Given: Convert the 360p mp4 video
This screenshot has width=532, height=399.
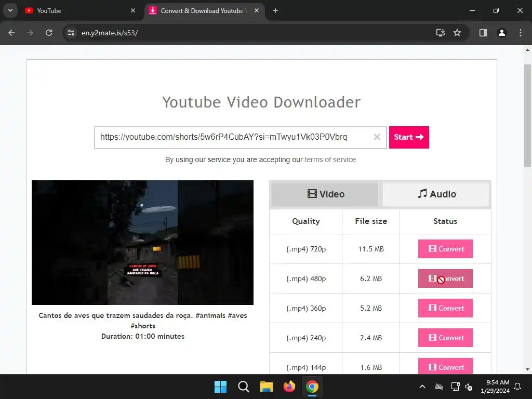Looking at the screenshot, I should (x=445, y=308).
